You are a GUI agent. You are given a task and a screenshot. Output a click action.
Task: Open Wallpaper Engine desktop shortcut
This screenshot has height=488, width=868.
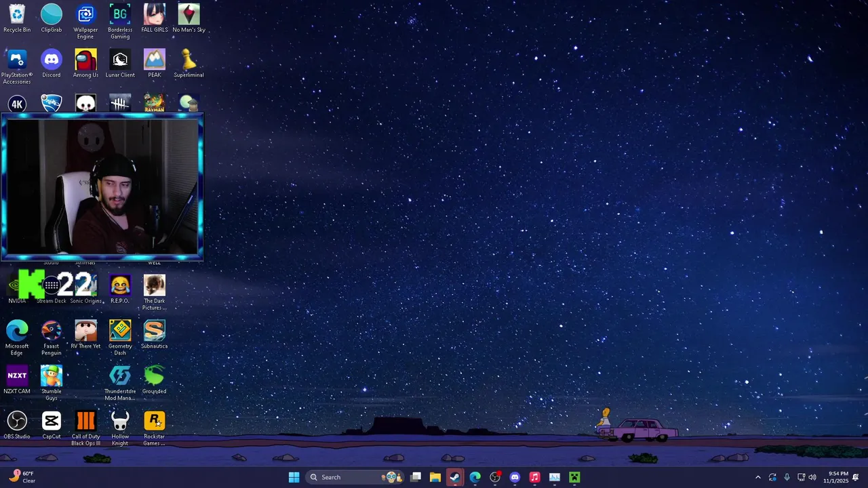tap(85, 21)
